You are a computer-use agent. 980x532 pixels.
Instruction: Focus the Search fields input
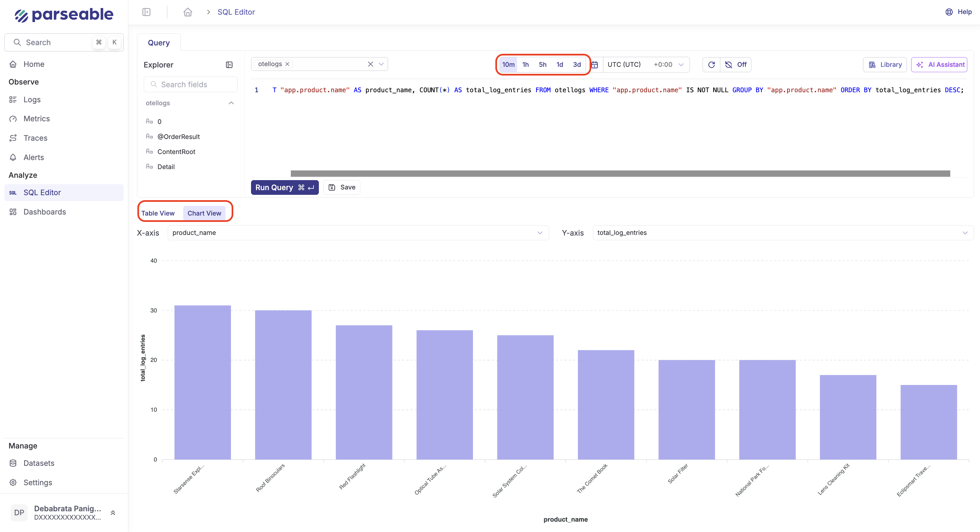pyautogui.click(x=191, y=85)
